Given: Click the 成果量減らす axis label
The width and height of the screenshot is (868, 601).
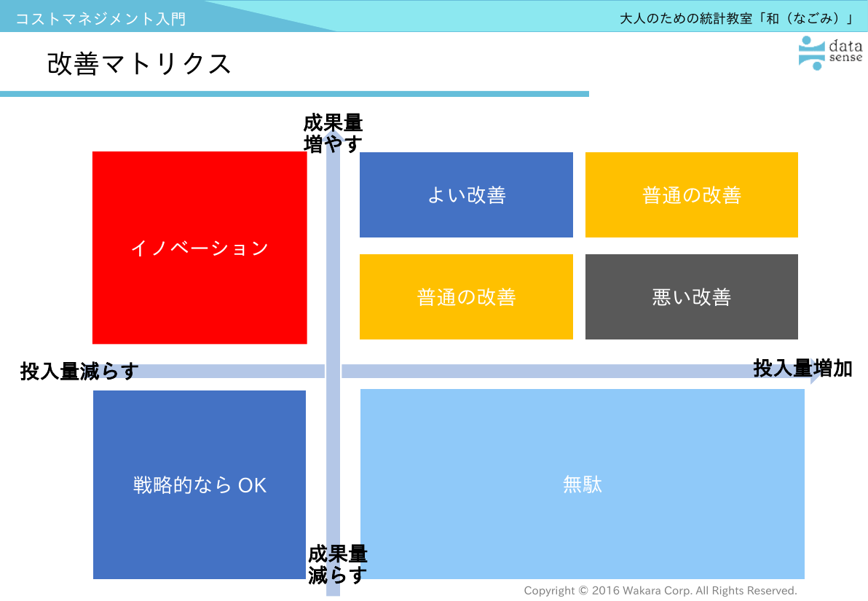Looking at the screenshot, I should 338,565.
